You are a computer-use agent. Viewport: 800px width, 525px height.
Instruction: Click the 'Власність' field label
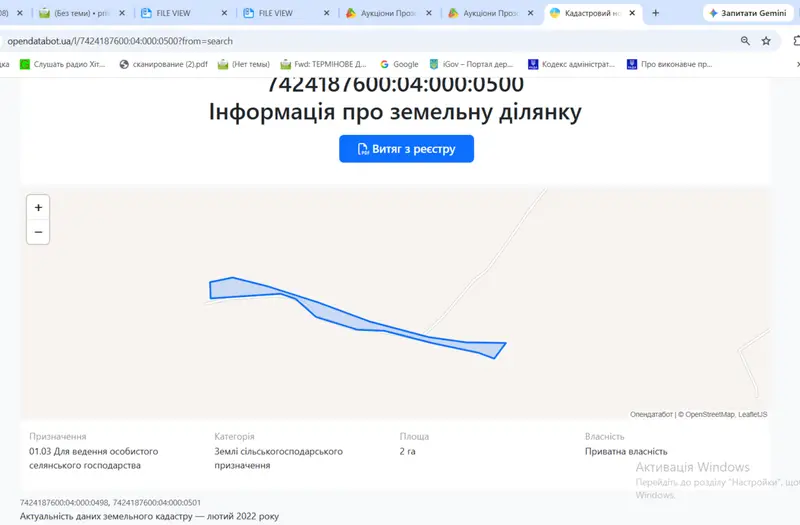(x=605, y=437)
